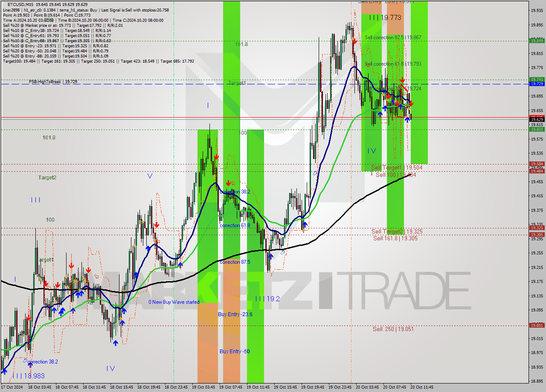Click the "Sell correction 61.8 | 19.793" label
This screenshot has height=392, width=546.
point(393,64)
